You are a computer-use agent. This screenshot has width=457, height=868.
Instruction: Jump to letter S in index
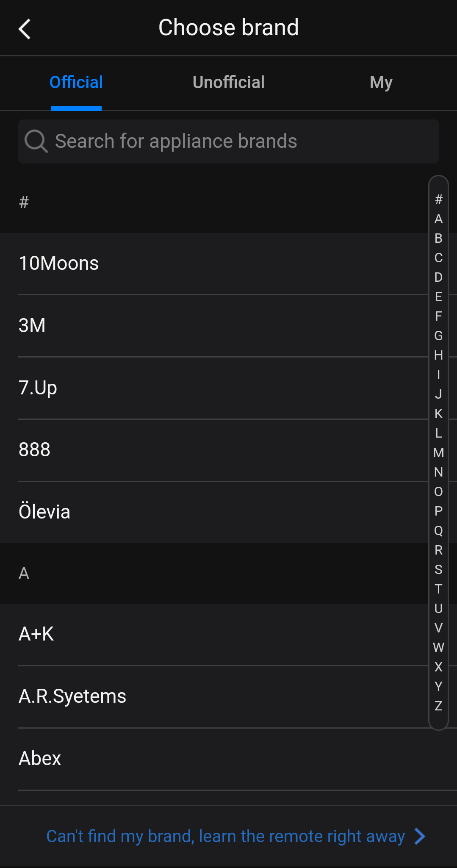(438, 569)
